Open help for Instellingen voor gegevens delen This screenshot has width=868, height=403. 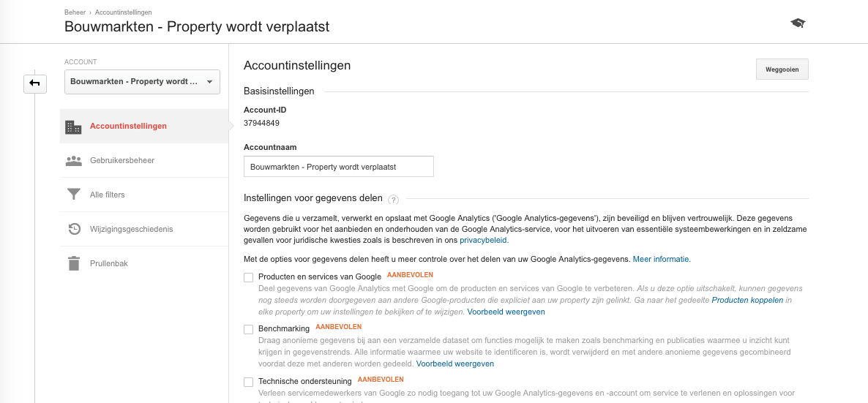point(393,199)
